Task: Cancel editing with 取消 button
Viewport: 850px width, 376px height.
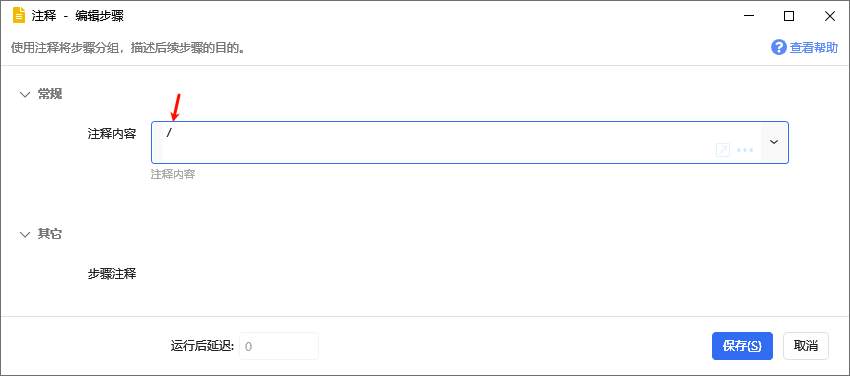Action: (x=806, y=346)
